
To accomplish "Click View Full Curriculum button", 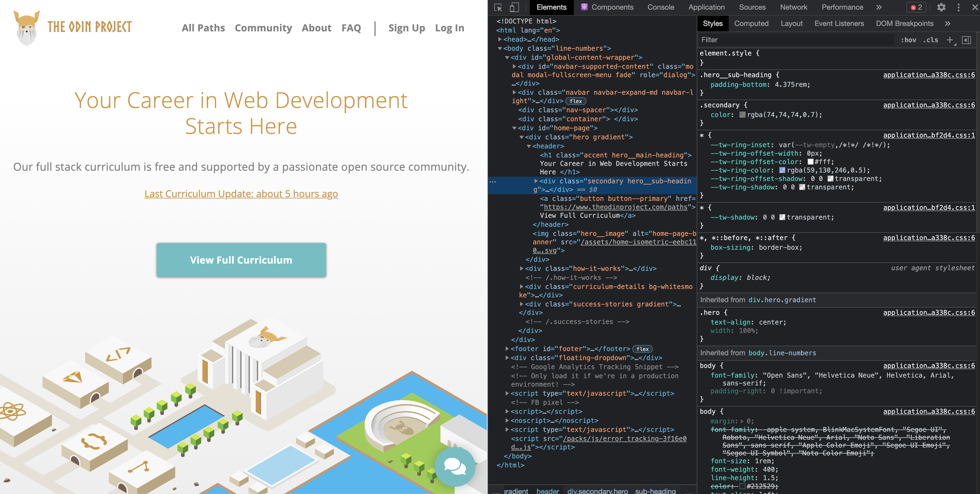I will pyautogui.click(x=241, y=260).
